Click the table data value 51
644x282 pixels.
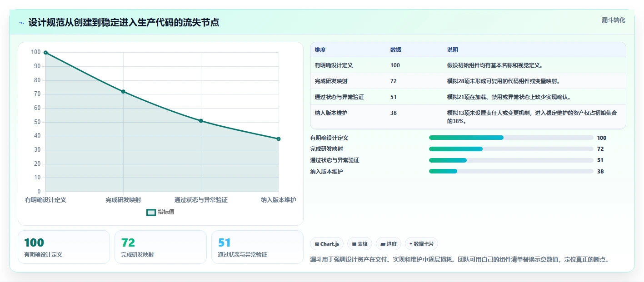coord(394,97)
